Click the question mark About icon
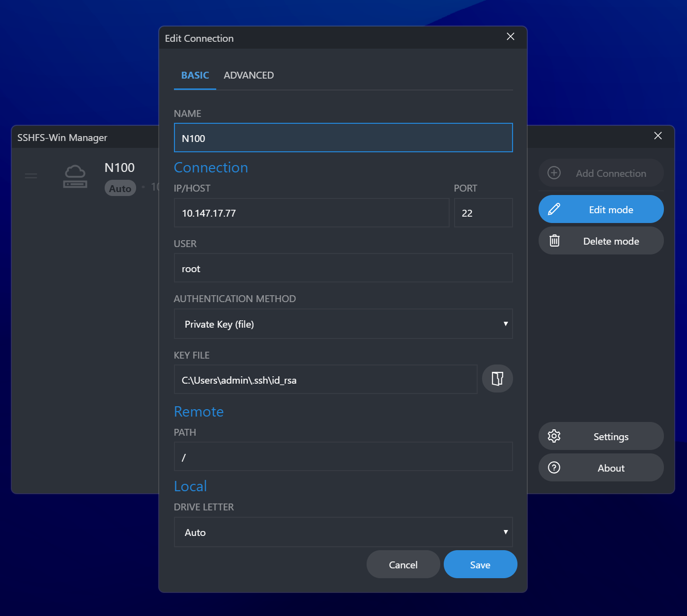 (x=554, y=468)
